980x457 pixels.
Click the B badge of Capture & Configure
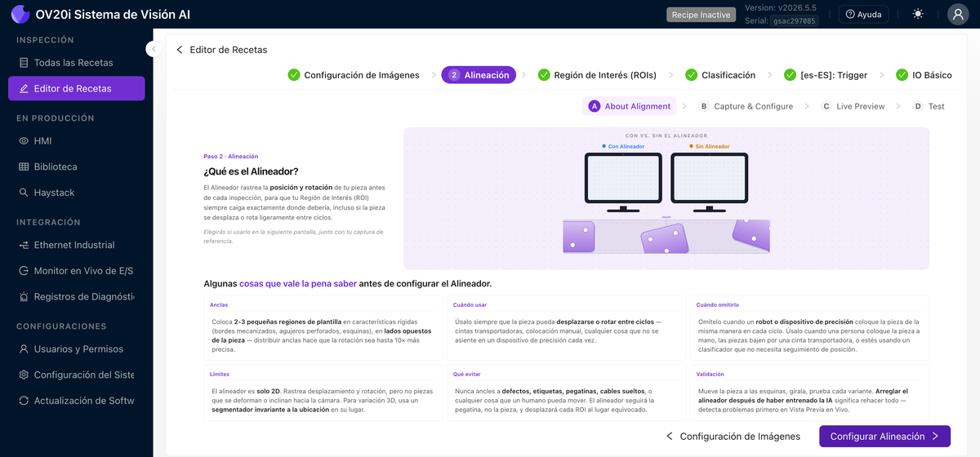pyautogui.click(x=704, y=106)
